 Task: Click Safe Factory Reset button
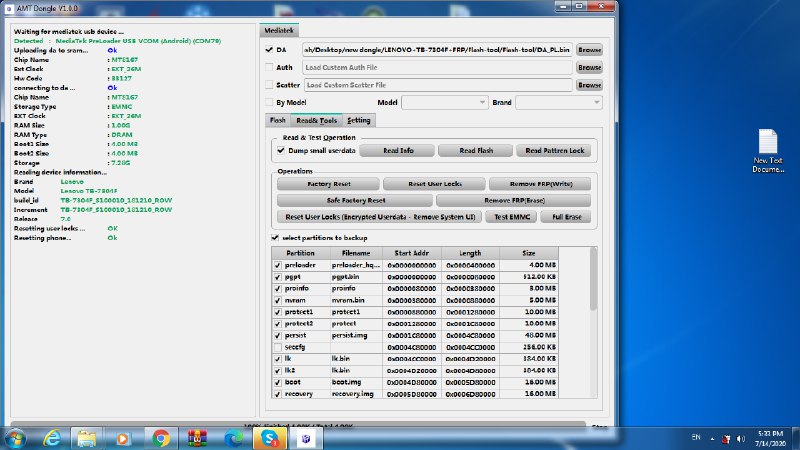tap(355, 201)
